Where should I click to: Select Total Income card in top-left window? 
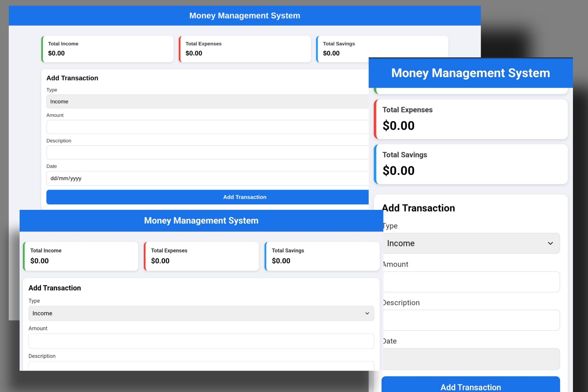(107, 49)
